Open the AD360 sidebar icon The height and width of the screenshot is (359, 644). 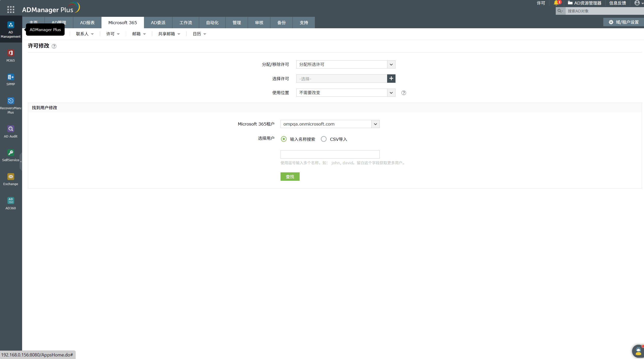[x=10, y=201]
